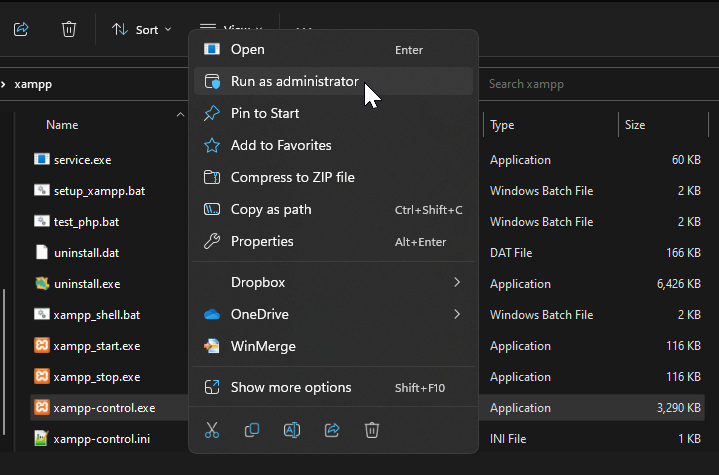This screenshot has height=475, width=719.
Task: Click the Show more options icon
Action: pos(212,387)
